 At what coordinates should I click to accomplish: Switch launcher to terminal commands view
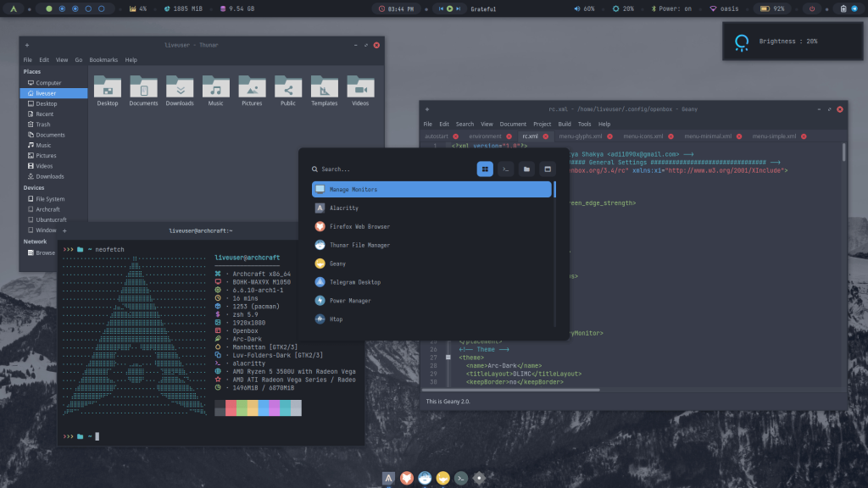[506, 169]
